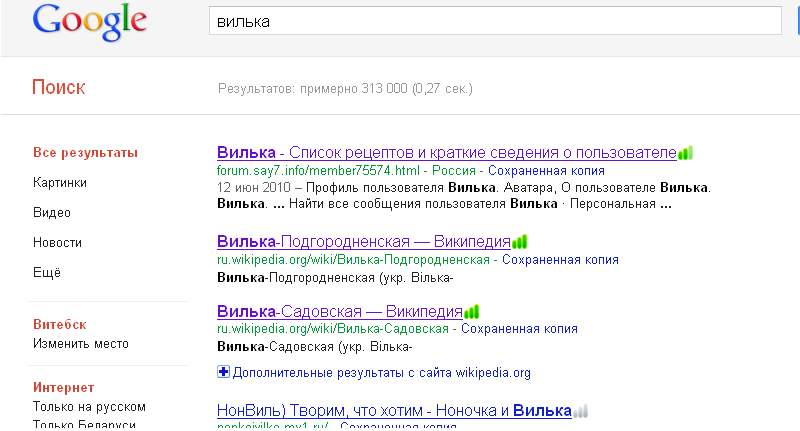
Task: Click the 'Россия' label in the first result
Action: coord(454,171)
